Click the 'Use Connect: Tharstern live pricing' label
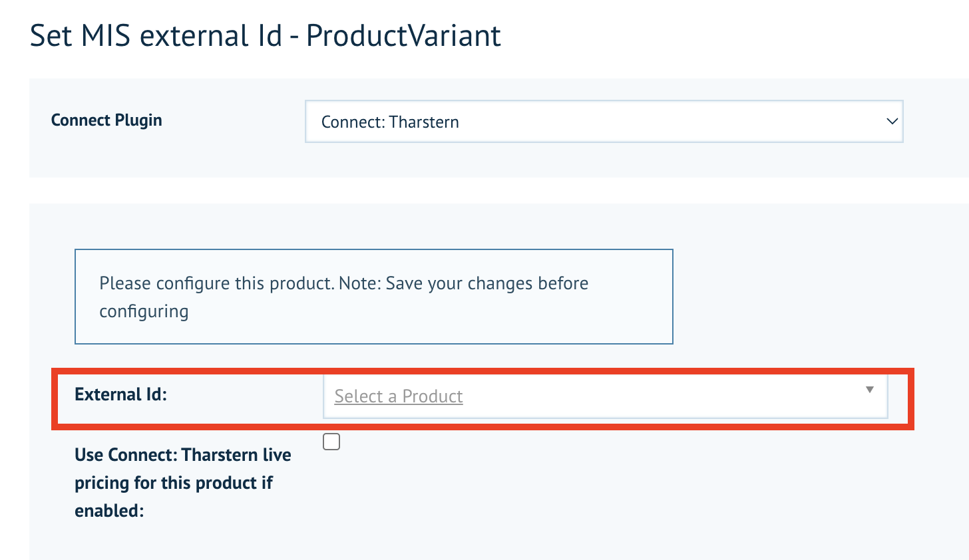969x560 pixels. pos(182,455)
